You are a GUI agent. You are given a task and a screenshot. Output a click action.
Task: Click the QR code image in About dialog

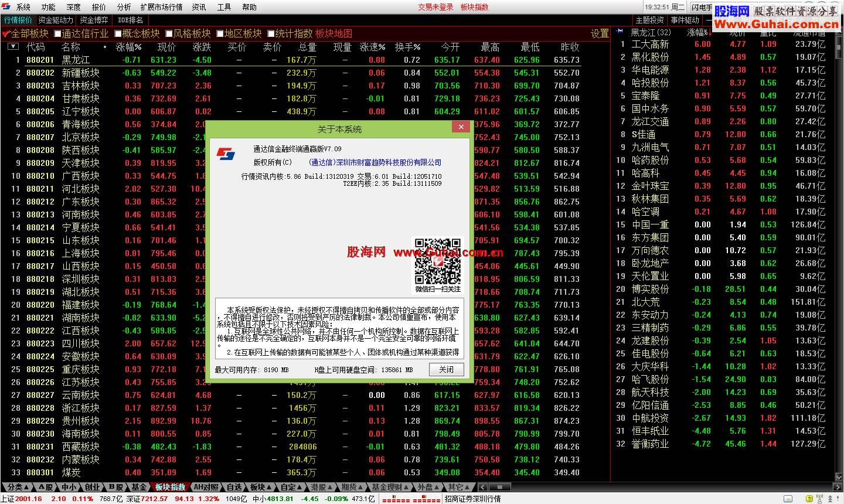click(438, 261)
